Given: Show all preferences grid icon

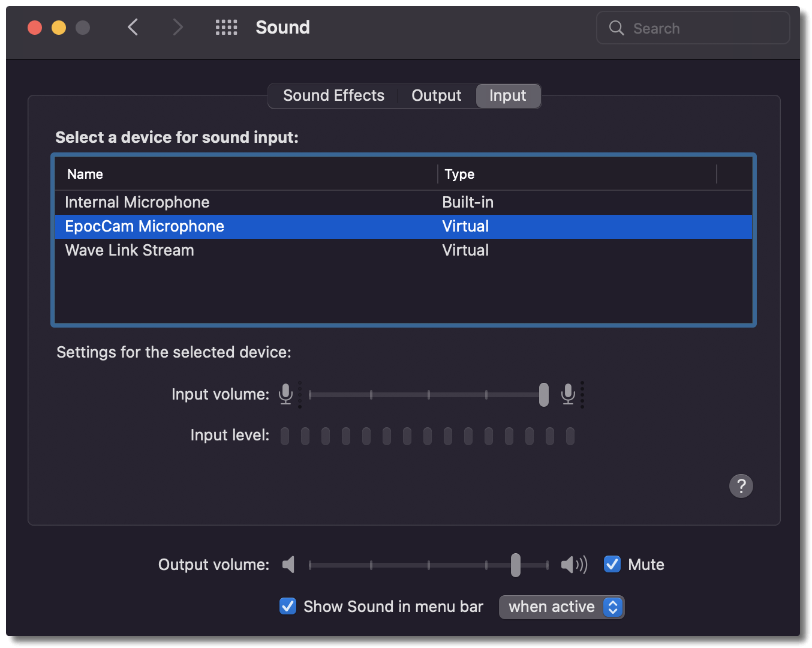Looking at the screenshot, I should [x=226, y=27].
